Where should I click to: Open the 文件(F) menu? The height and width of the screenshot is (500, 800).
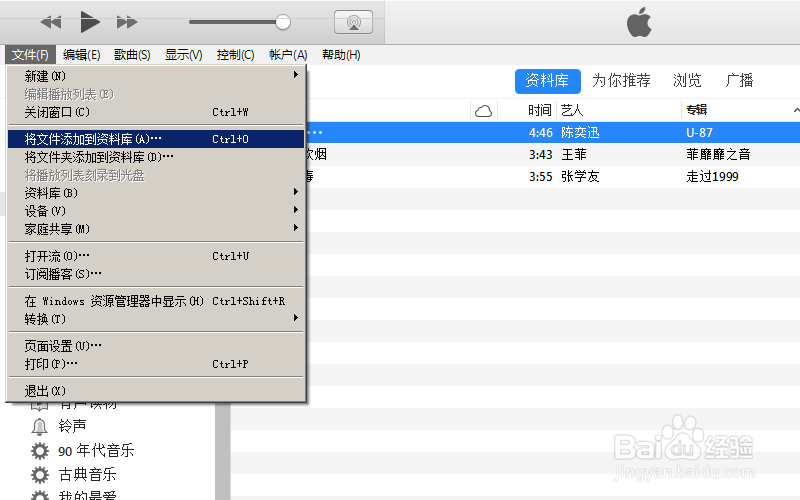(x=30, y=55)
